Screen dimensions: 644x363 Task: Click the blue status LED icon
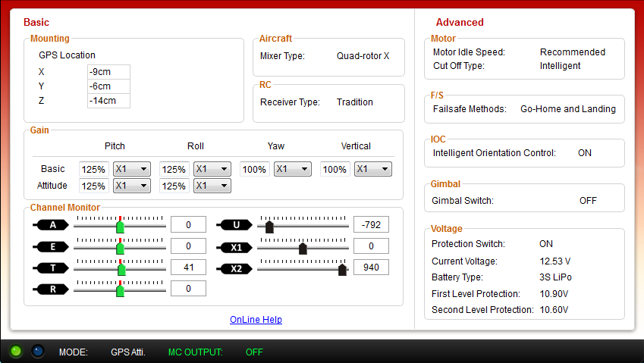[37, 352]
